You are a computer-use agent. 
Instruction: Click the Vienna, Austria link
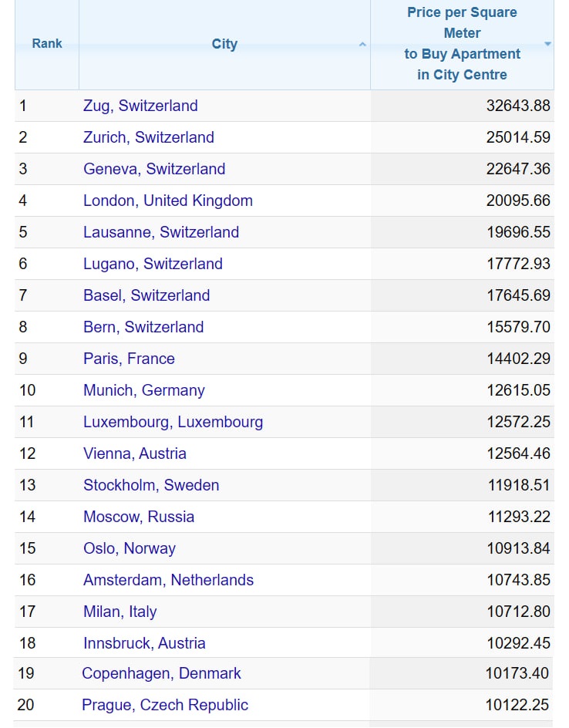(x=135, y=453)
